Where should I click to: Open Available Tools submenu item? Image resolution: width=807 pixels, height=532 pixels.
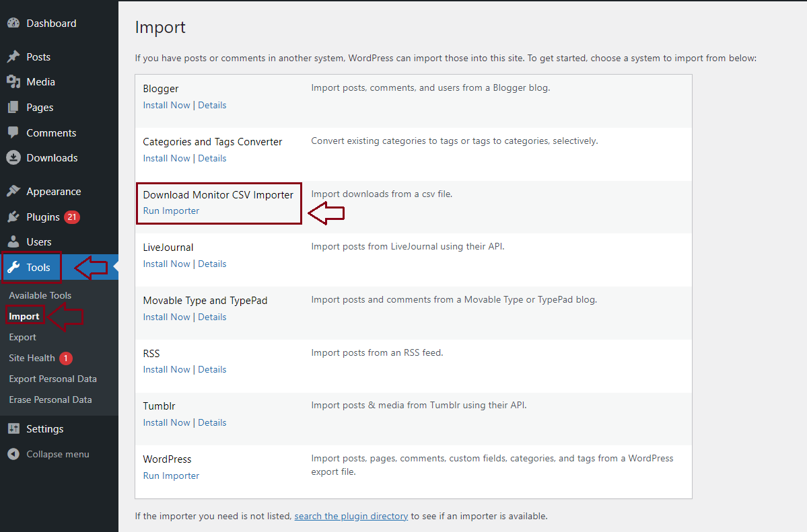click(40, 295)
